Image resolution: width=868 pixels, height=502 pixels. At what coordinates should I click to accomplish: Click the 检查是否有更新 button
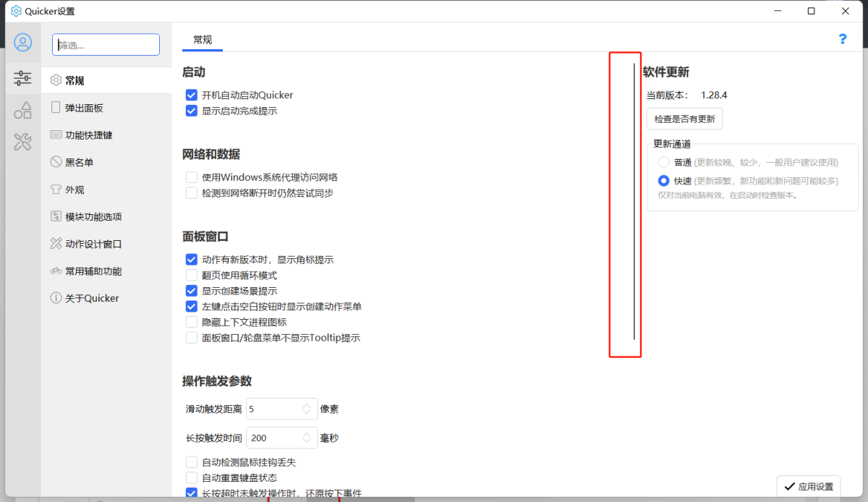(x=684, y=119)
